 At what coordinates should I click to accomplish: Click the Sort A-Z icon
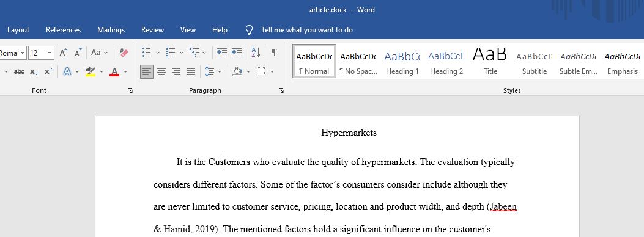(256, 52)
